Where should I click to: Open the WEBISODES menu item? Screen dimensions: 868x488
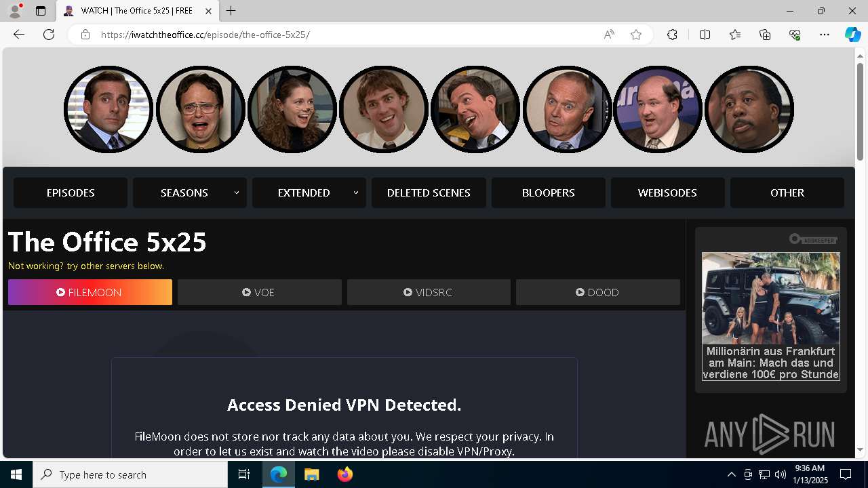coord(667,192)
